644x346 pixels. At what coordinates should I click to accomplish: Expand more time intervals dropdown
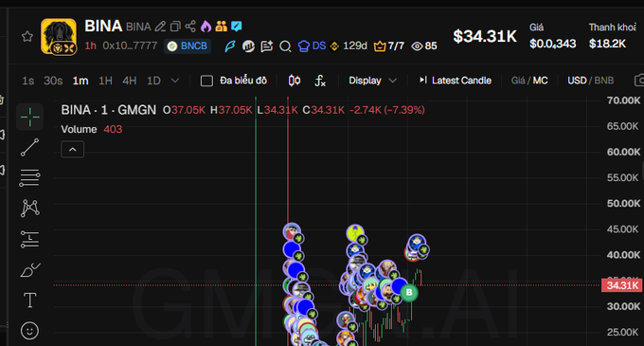pyautogui.click(x=175, y=81)
